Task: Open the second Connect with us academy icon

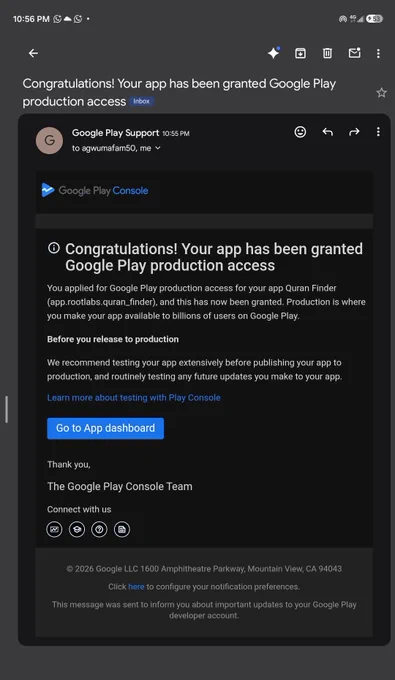Action: 77,530
